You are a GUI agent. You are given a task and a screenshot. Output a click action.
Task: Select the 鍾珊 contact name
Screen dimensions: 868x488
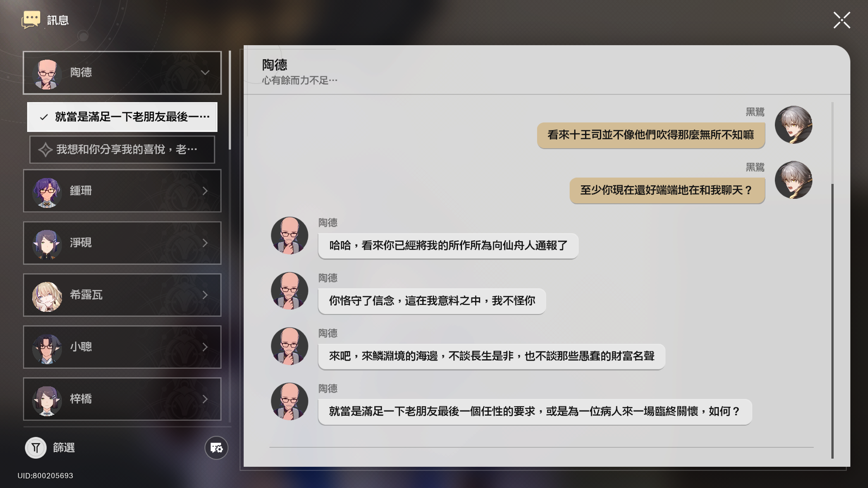[81, 191]
